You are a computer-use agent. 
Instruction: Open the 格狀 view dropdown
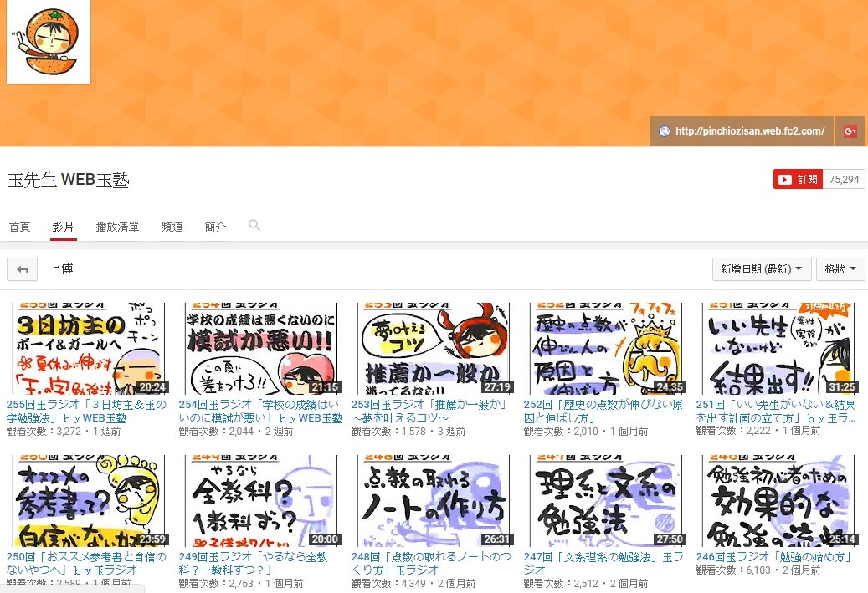(840, 269)
